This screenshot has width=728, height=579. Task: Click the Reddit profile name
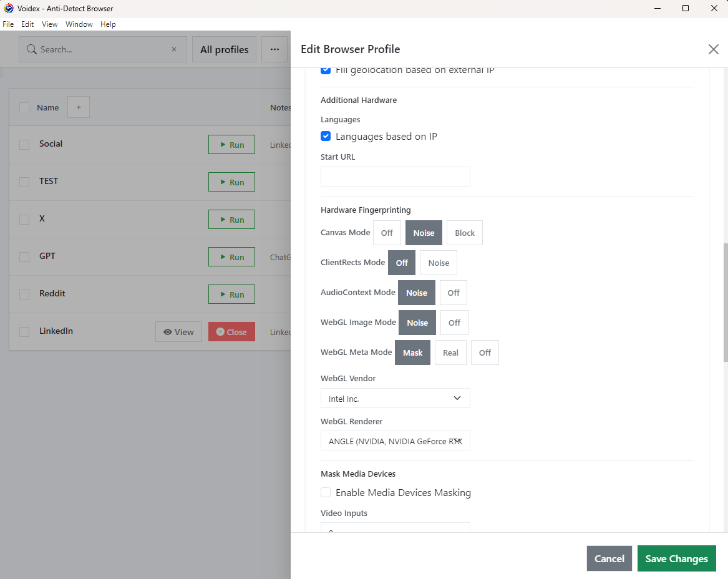52,293
